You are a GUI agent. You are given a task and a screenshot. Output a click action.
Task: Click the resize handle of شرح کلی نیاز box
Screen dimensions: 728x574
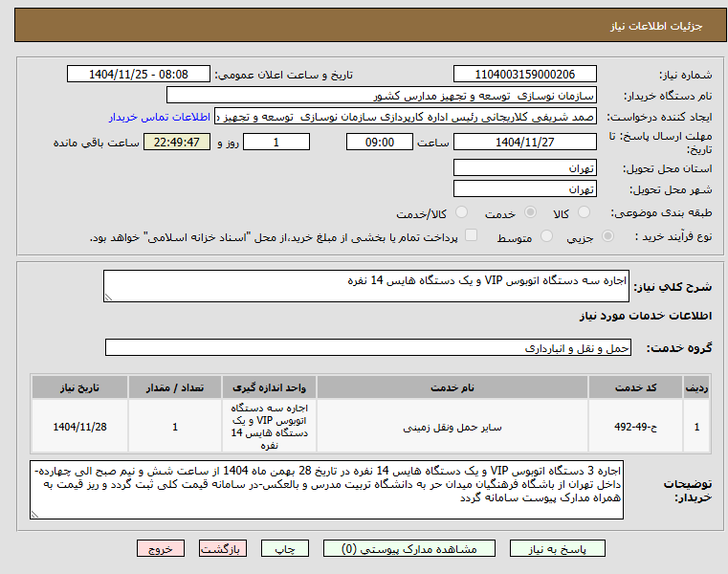point(108,298)
